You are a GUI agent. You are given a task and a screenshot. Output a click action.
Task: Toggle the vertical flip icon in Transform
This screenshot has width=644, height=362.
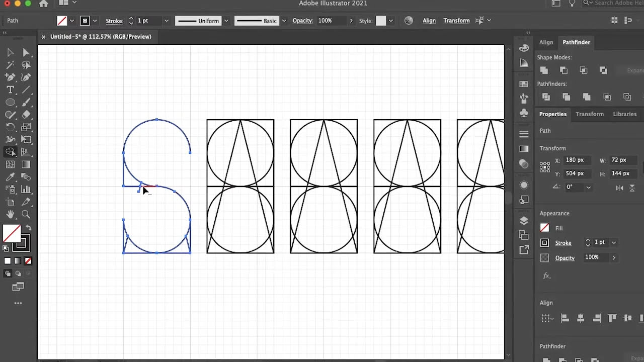(631, 188)
